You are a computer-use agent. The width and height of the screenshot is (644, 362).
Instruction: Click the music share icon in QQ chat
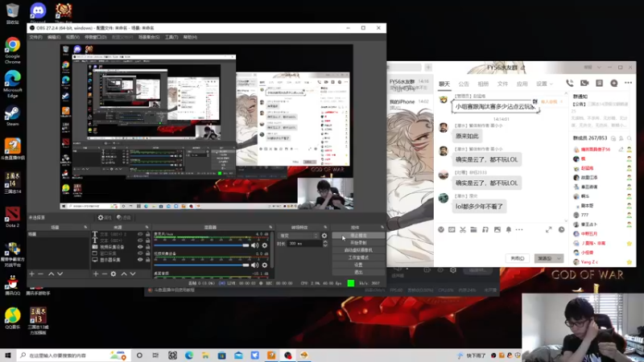point(485,229)
